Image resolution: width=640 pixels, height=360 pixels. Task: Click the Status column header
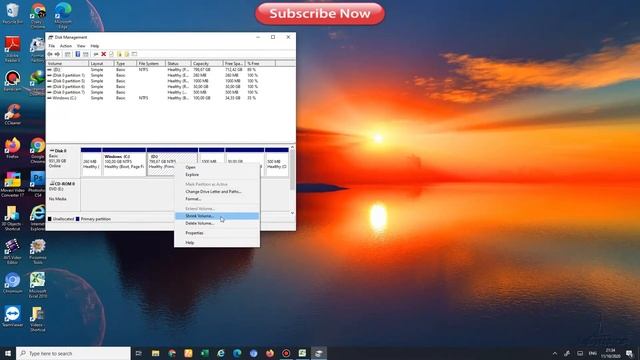point(178,64)
